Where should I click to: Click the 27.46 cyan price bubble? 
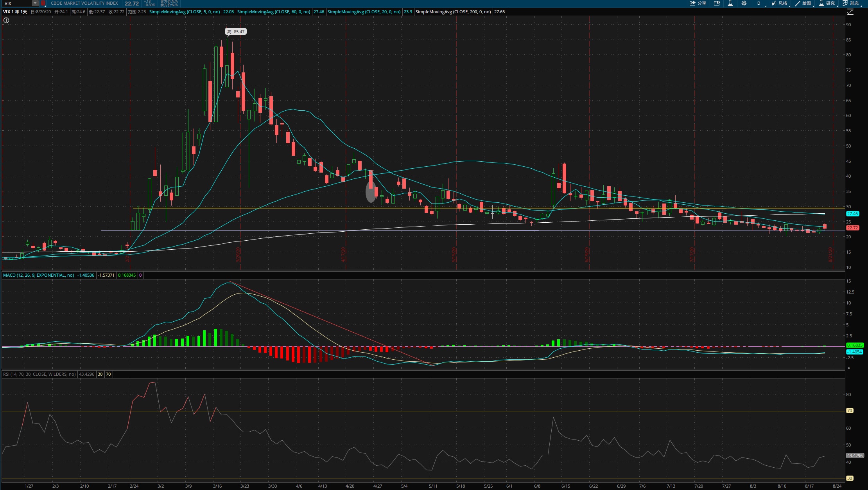pos(852,214)
